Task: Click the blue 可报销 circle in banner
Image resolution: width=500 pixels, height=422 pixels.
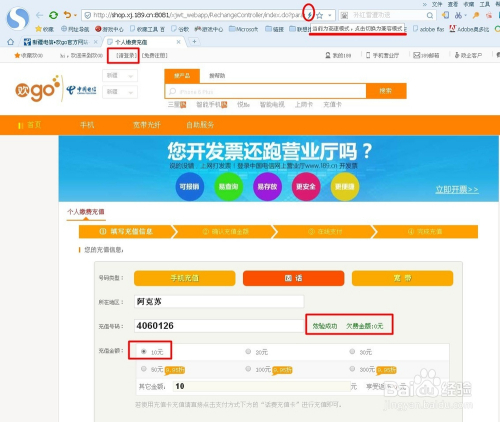Action: click(x=189, y=187)
